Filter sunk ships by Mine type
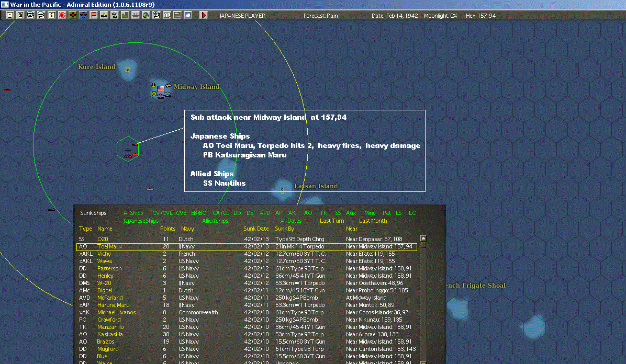The width and height of the screenshot is (626, 364). [x=370, y=213]
